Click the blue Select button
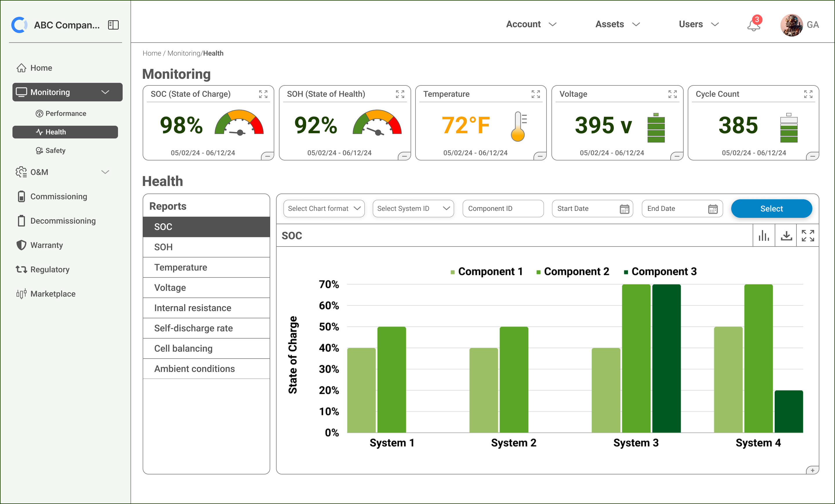The width and height of the screenshot is (835, 504). pyautogui.click(x=772, y=209)
